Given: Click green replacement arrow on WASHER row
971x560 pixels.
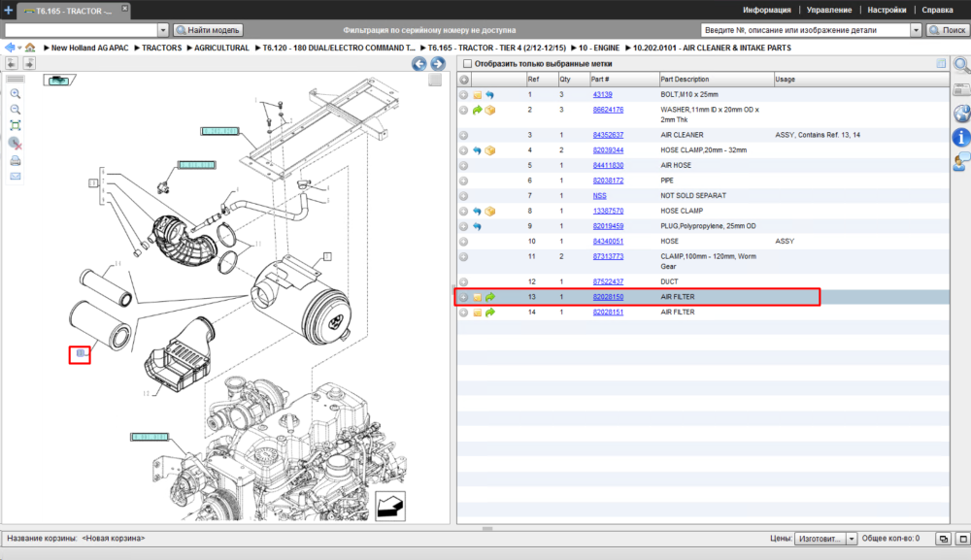Looking at the screenshot, I should click(478, 110).
